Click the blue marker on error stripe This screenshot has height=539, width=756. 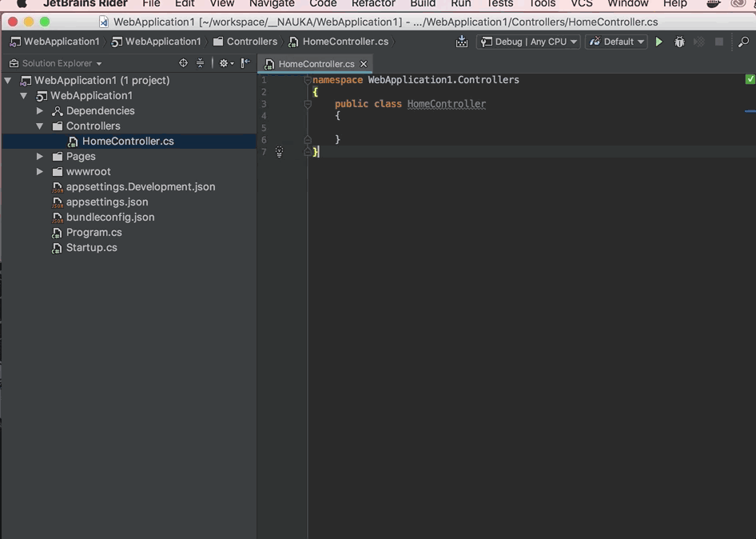point(750,111)
